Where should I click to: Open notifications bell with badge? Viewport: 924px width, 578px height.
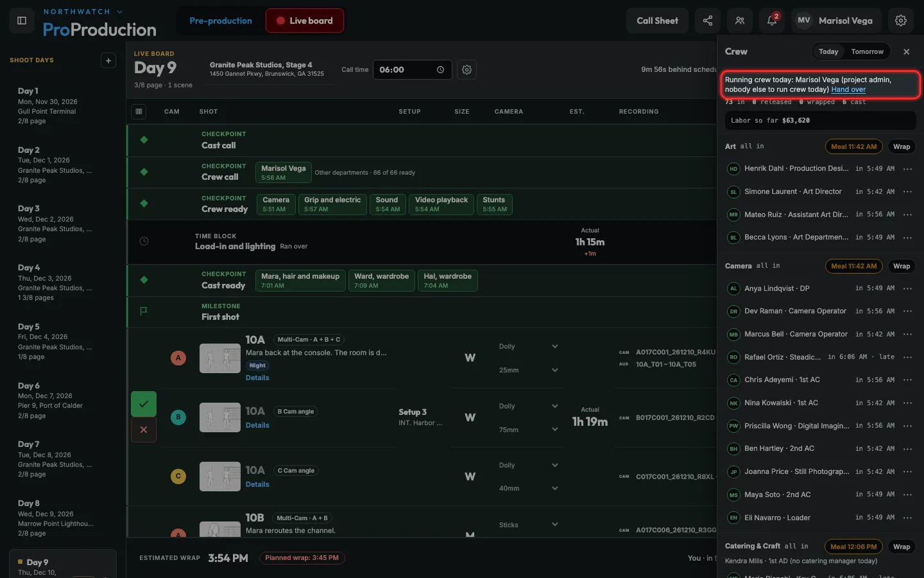tap(772, 21)
